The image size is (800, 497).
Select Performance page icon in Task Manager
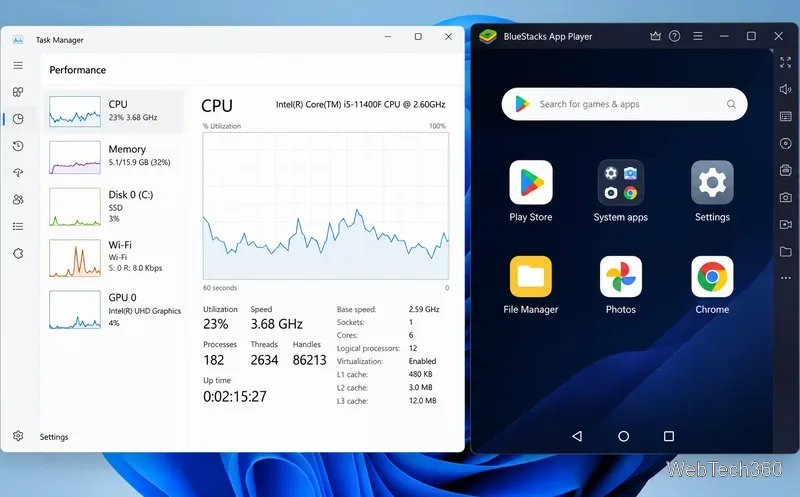point(18,119)
